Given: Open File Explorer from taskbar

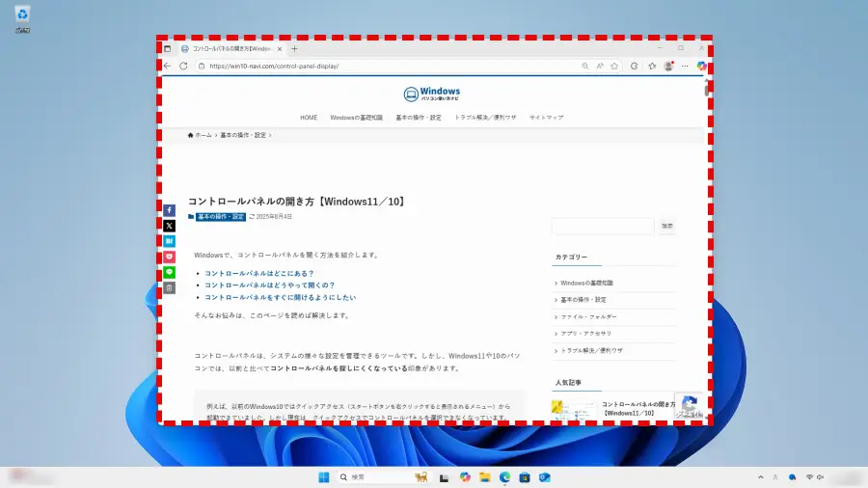Looking at the screenshot, I should (485, 477).
